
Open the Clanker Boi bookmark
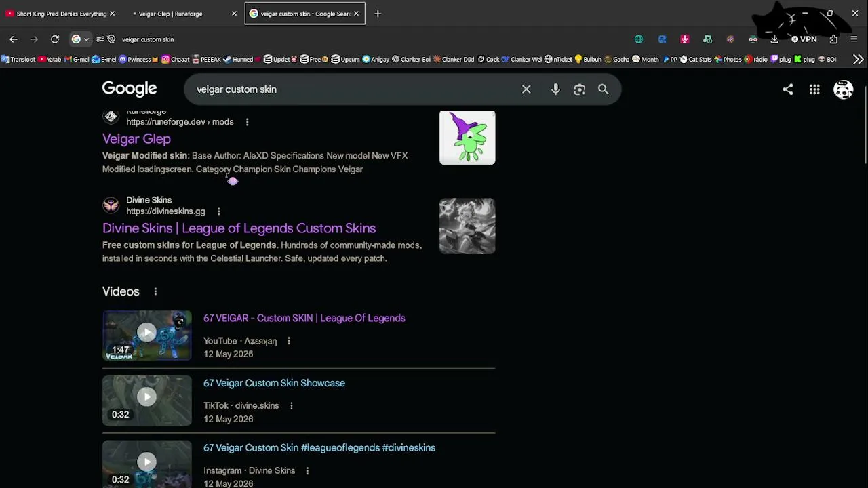(411, 60)
